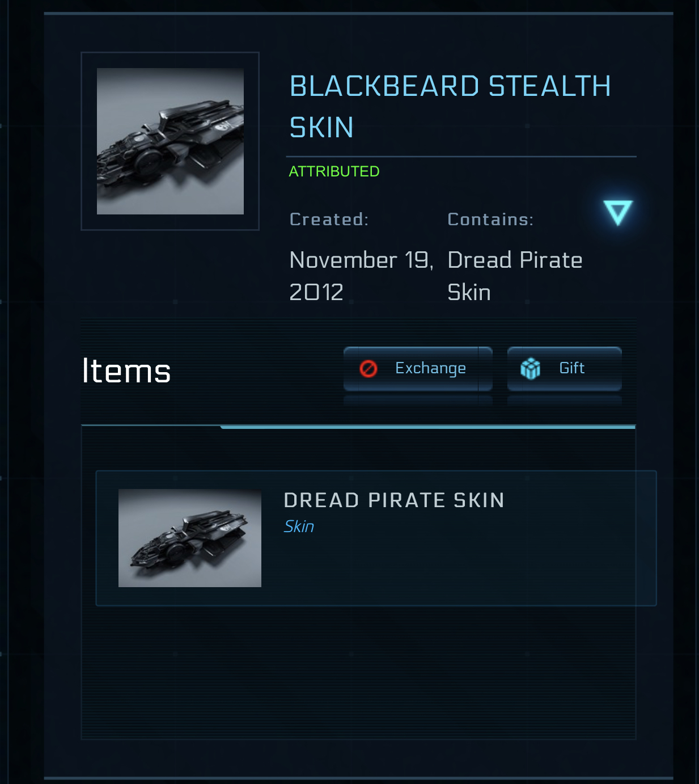Click the November 19, 2012 creation date
699x784 pixels.
[x=361, y=276]
